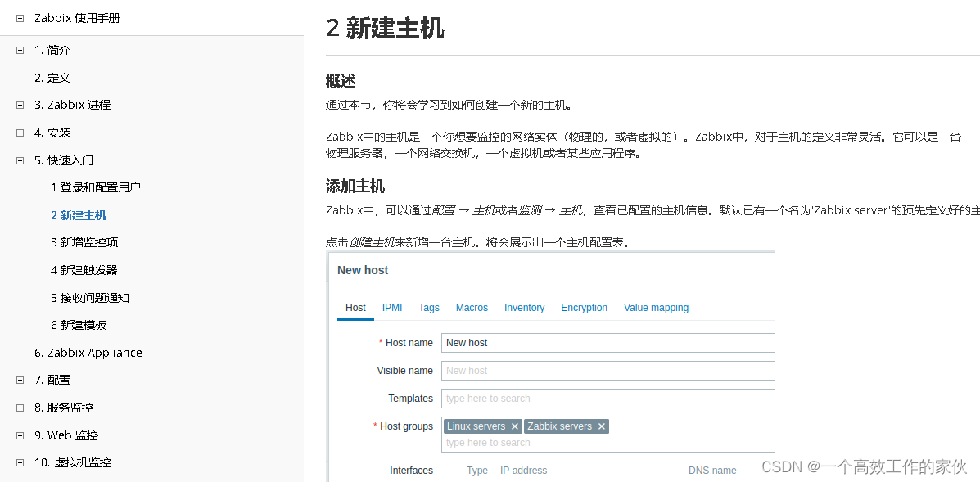Select the Host tab
980x482 pixels.
(355, 307)
